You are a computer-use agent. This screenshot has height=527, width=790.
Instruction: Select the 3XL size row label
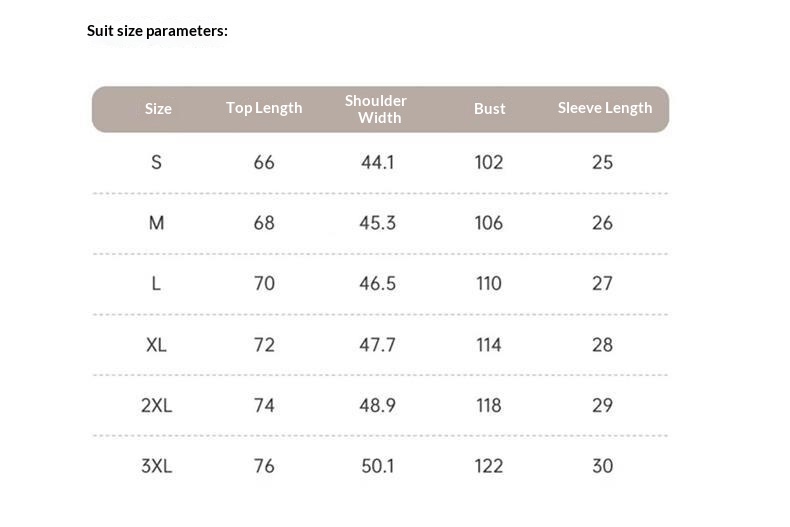pyautogui.click(x=156, y=466)
